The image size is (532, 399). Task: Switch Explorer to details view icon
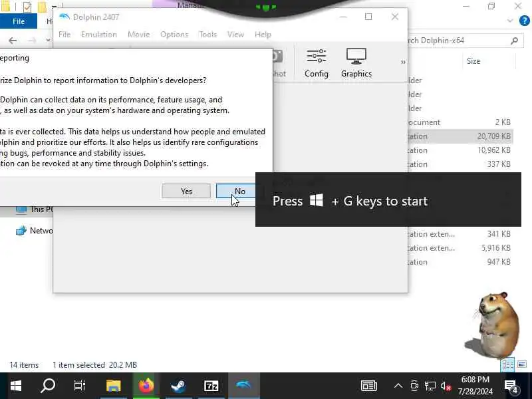click(507, 364)
